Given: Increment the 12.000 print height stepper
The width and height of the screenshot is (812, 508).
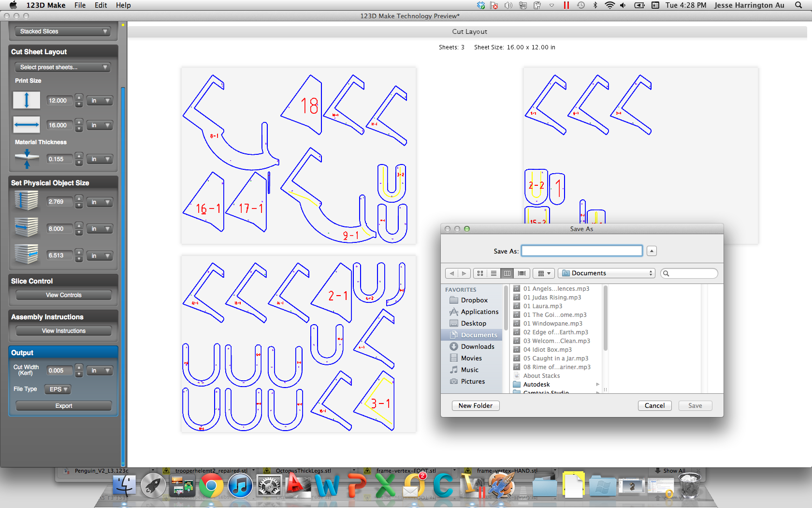Looking at the screenshot, I should tap(79, 98).
